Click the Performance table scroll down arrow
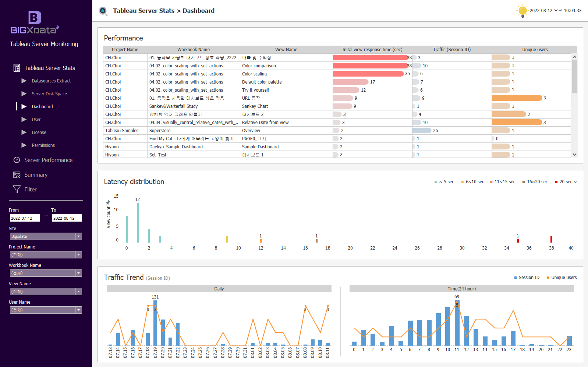 [x=574, y=155]
